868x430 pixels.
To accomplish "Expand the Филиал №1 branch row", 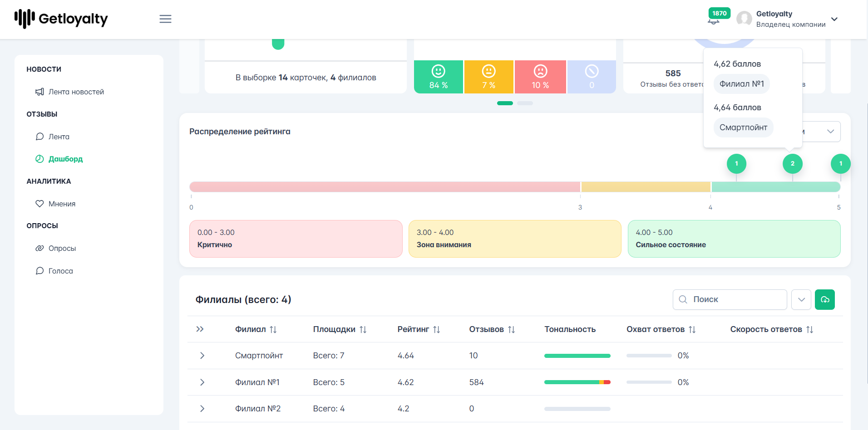I will (202, 382).
